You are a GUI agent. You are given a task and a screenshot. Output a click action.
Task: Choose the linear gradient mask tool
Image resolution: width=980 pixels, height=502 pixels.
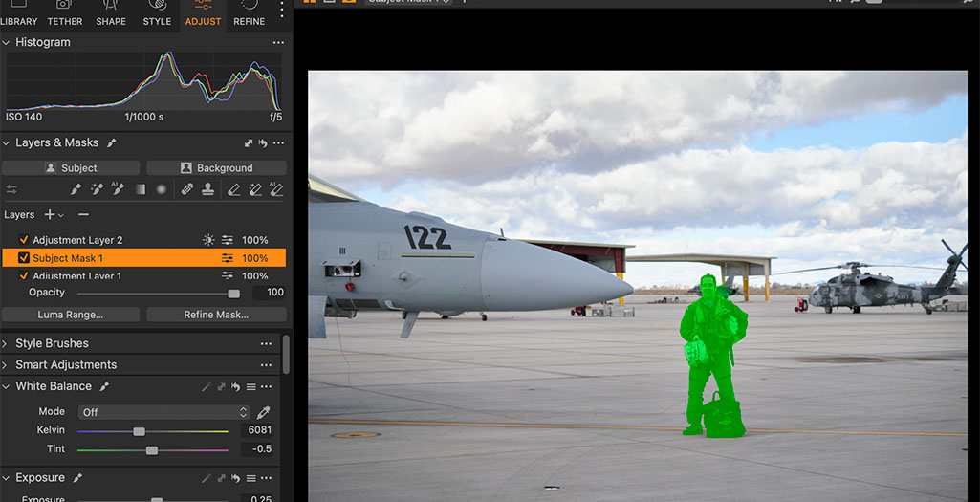pos(140,189)
